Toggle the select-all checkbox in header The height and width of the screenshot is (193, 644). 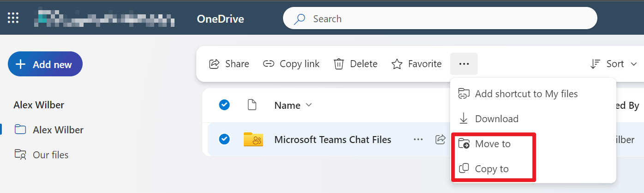tap(224, 105)
